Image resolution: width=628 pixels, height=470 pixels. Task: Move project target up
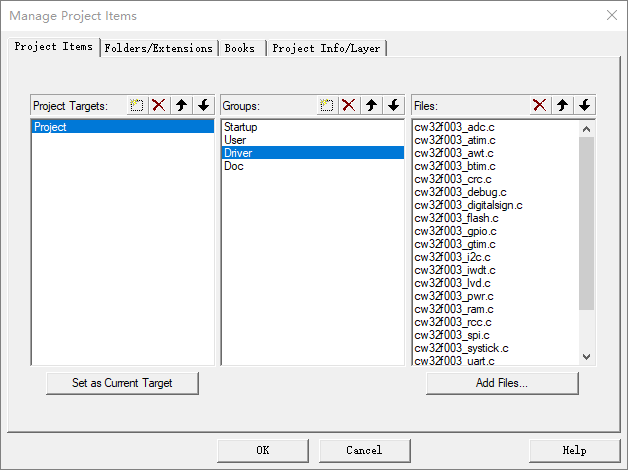pos(181,106)
